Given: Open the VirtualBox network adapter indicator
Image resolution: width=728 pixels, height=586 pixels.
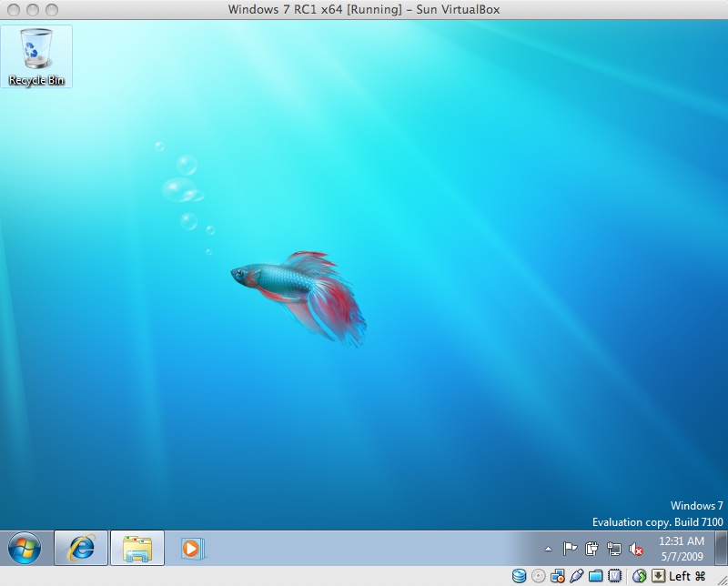Looking at the screenshot, I should (557, 576).
